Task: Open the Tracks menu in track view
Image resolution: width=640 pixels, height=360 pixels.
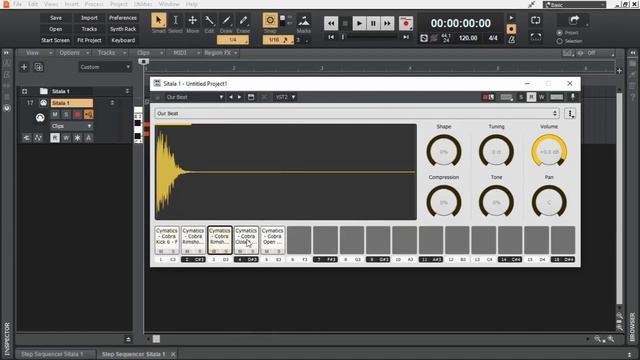Action: [x=106, y=53]
